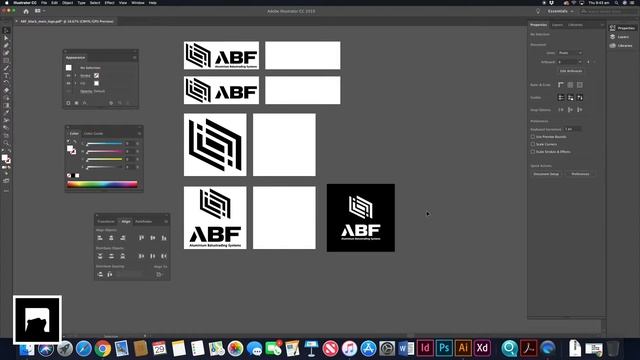Toggle first Guides icon in Properties
Screen dimensions: 640x360
(561, 98)
